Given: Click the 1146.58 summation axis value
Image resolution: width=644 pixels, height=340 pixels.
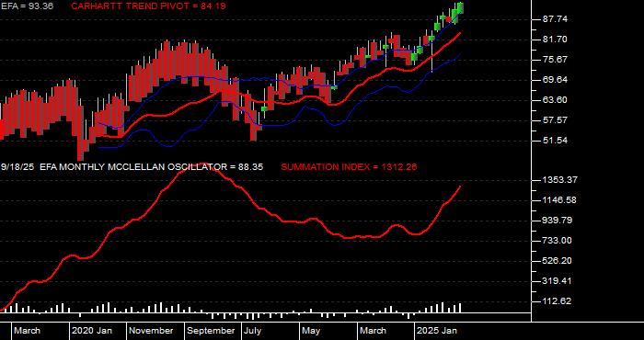Looking at the screenshot, I should point(560,200).
